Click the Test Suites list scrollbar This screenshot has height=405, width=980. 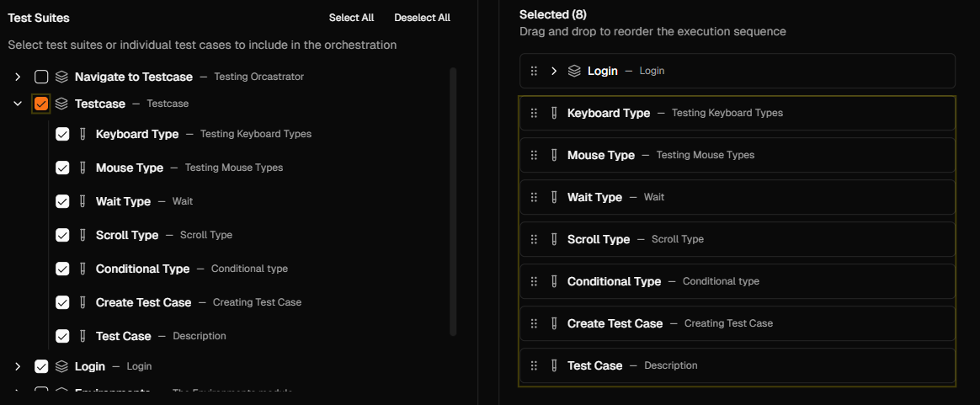click(454, 201)
